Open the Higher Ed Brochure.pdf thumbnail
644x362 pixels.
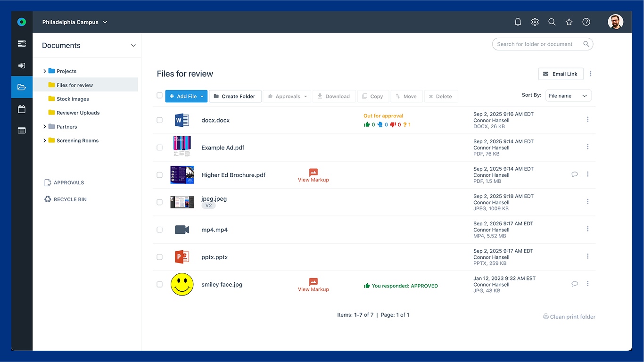point(182,175)
